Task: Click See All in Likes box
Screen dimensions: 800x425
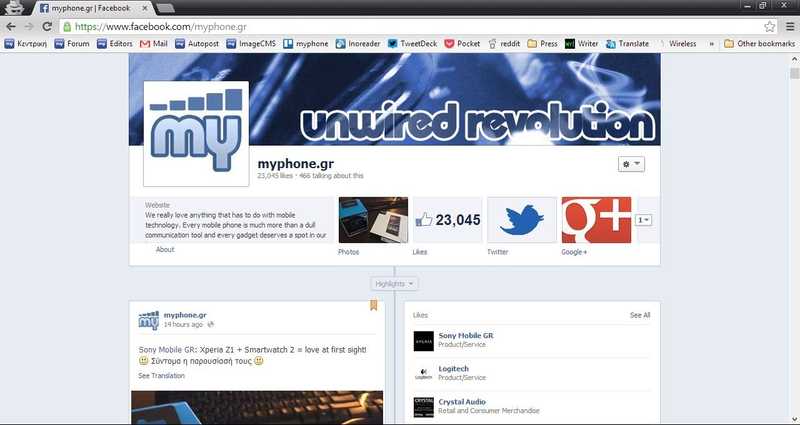Action: point(639,315)
